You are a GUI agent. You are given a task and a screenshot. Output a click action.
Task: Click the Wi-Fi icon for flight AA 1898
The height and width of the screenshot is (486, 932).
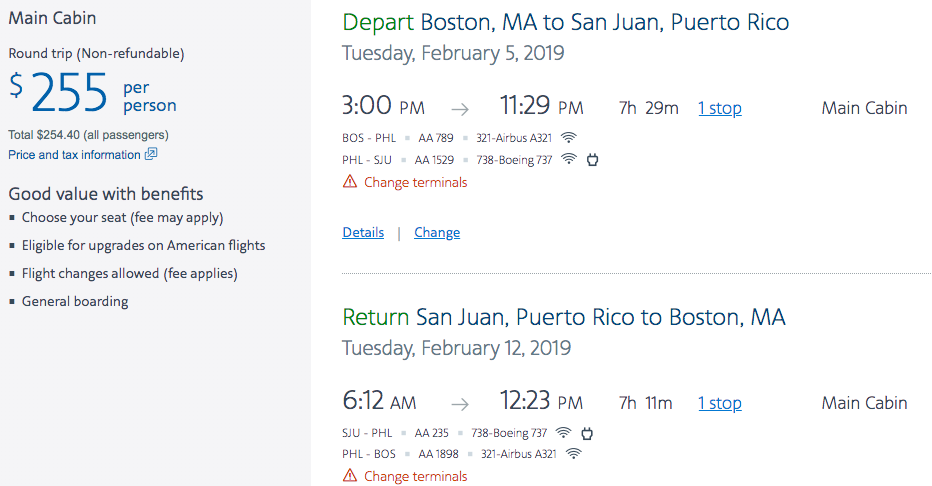pos(573,454)
